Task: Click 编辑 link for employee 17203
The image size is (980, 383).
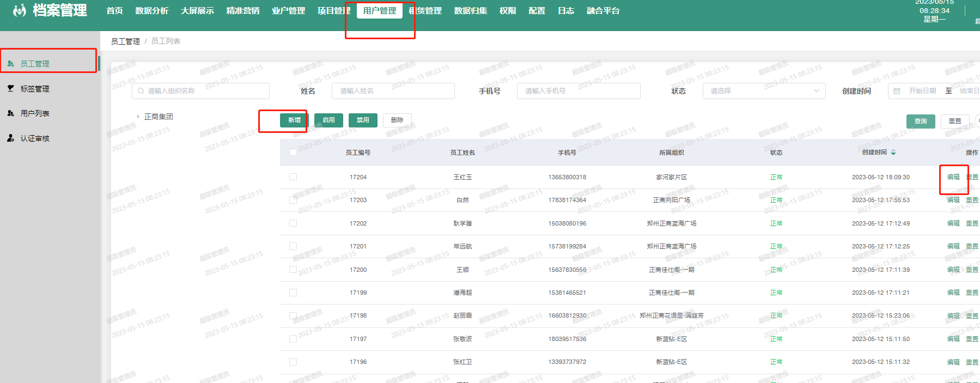Action: [953, 200]
